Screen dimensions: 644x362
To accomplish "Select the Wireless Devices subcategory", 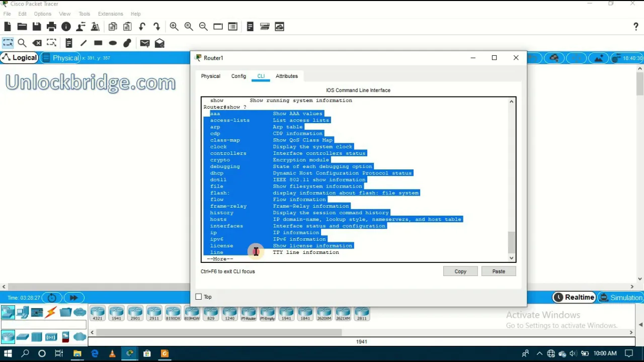I will (x=51, y=337).
